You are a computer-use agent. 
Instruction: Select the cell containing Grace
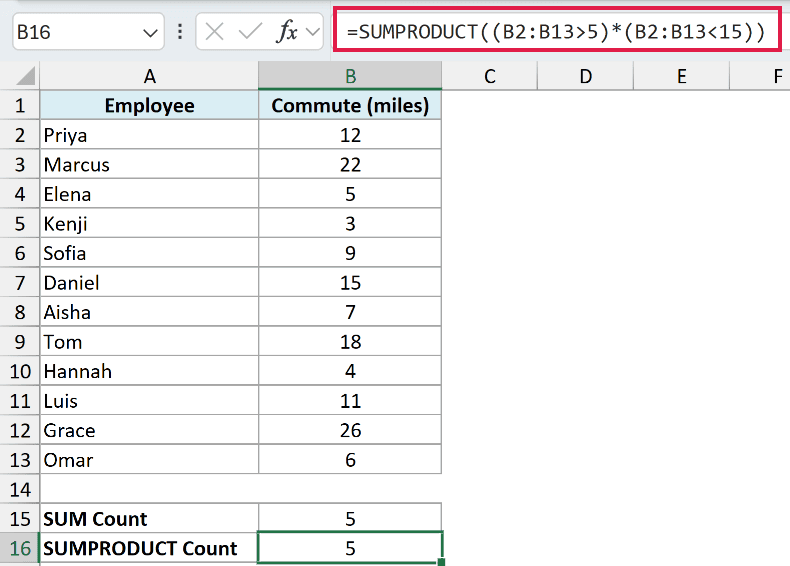pyautogui.click(x=149, y=430)
